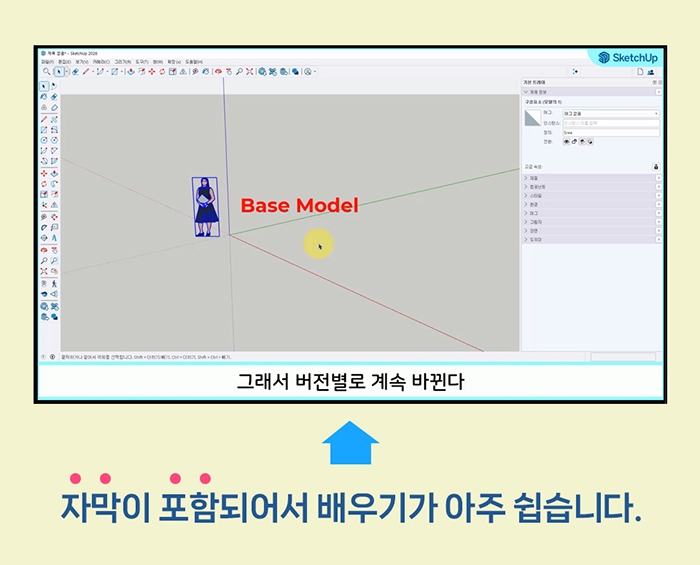Viewport: 700px width, 565px height.
Task: Click the material thumbnail in Entity Info
Action: click(532, 118)
